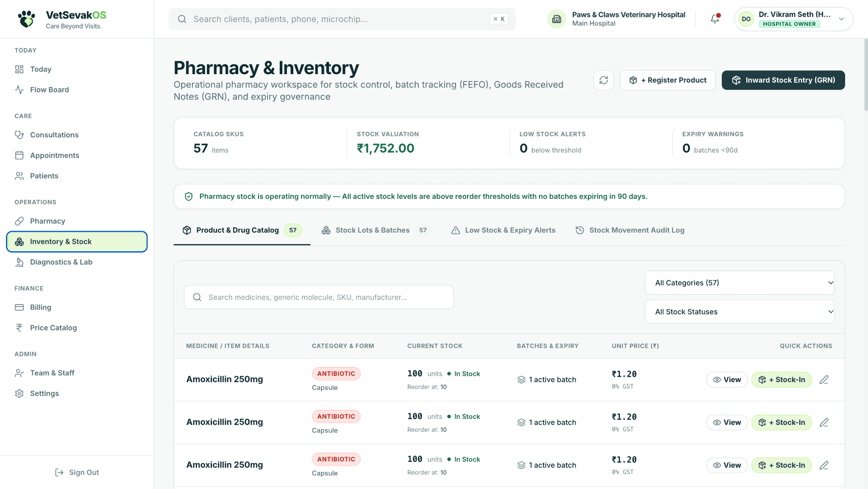Screen dimensions: 868x489
Task: Open Stock Movement Audit Log tab
Action: [x=630, y=230]
